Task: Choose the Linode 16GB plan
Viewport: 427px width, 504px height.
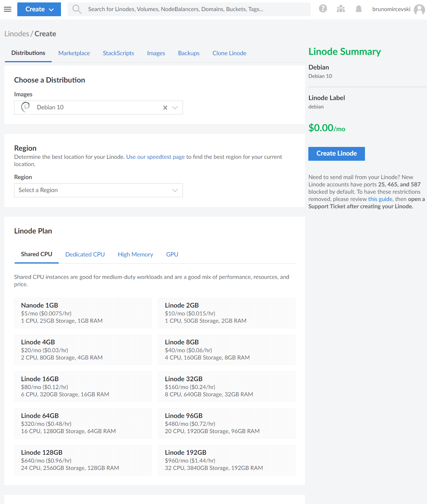Action: [83, 387]
